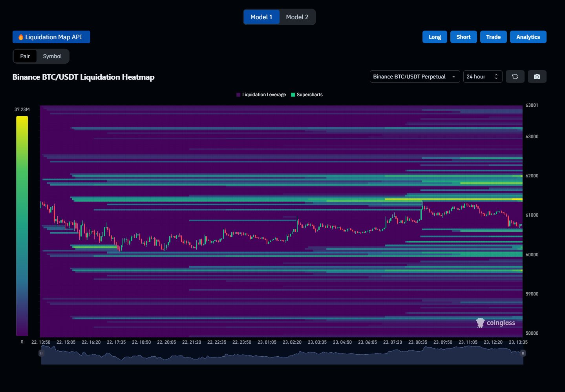The height and width of the screenshot is (392, 565).
Task: Click the '22, 13:50' time axis label
Action: click(41, 342)
